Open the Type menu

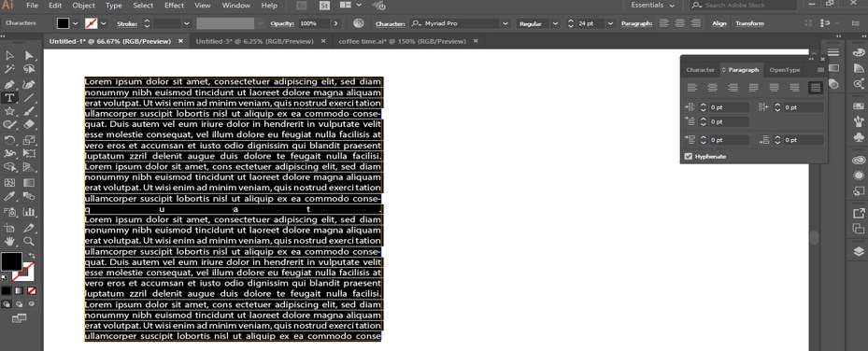coord(113,5)
